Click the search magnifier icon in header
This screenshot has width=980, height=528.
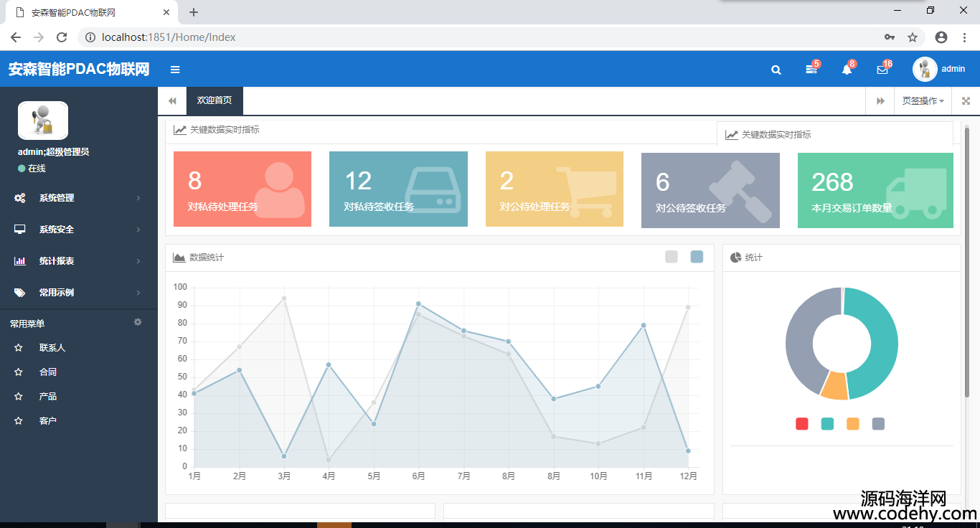pyautogui.click(x=776, y=70)
